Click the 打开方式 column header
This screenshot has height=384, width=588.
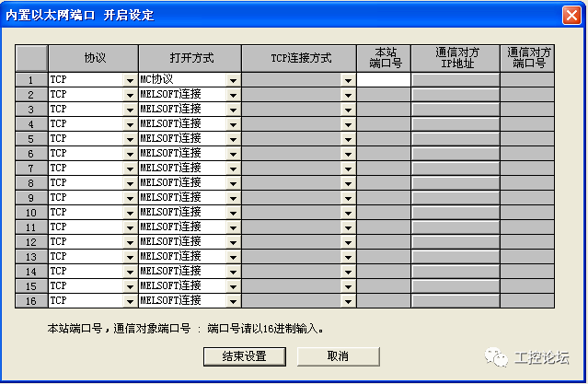tap(191, 58)
